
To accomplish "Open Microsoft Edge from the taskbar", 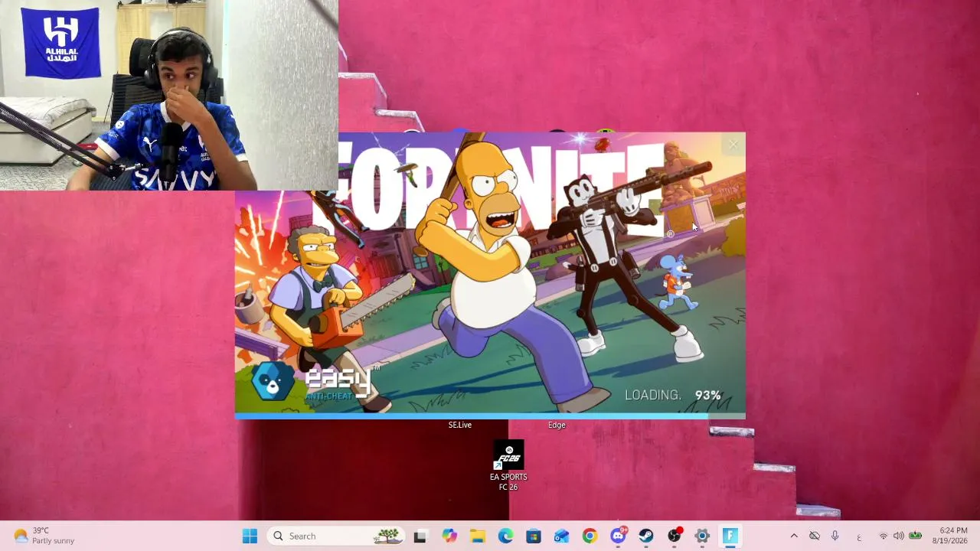I will click(x=505, y=536).
